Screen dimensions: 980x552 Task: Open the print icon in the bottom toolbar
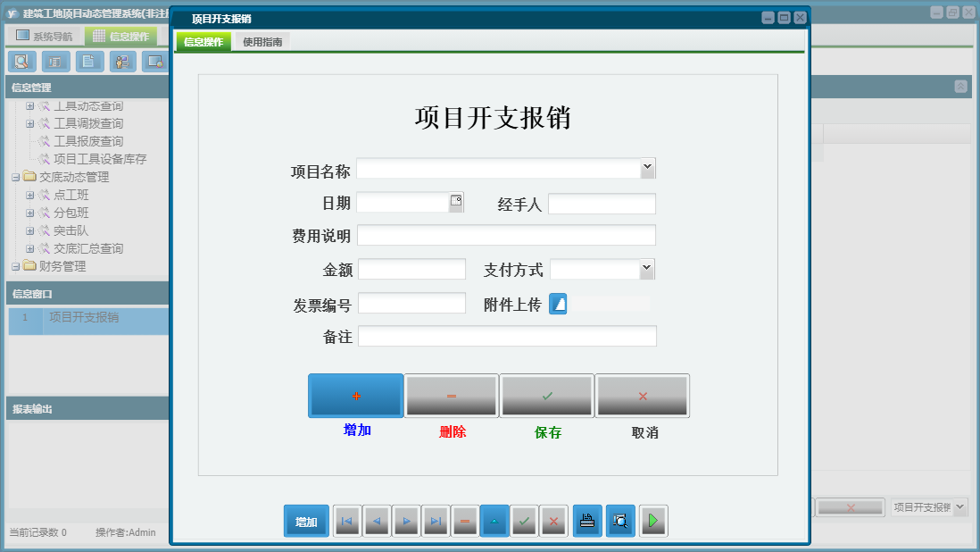click(587, 521)
